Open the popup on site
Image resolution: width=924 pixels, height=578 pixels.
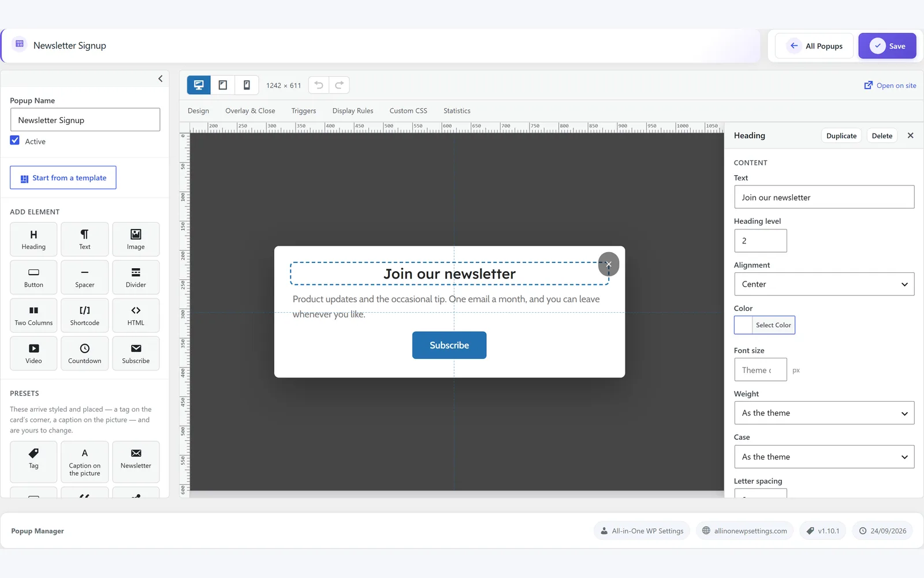coord(890,86)
